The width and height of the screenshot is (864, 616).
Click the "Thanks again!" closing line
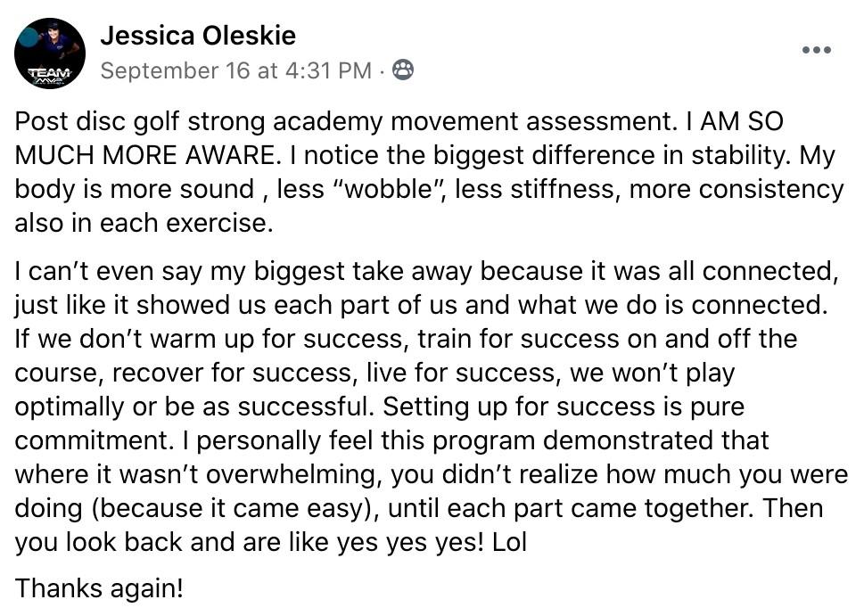coord(99,588)
